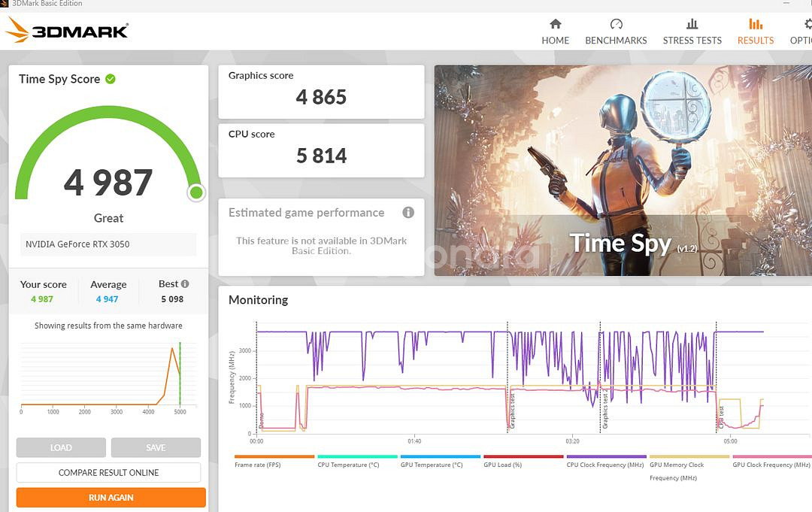The image size is (812, 512).
Task: Click the 01:40 time label on chart
Action: click(414, 441)
